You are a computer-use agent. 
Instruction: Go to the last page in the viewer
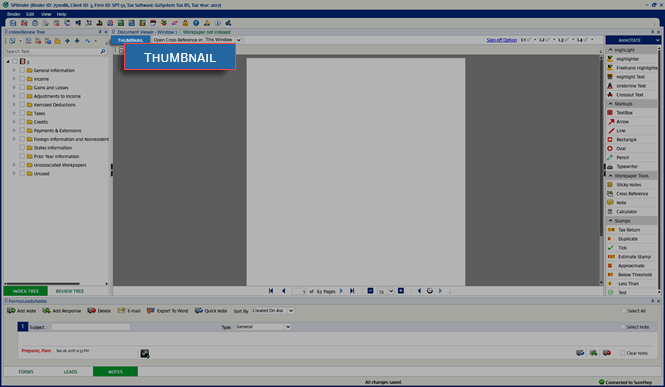[x=352, y=291]
